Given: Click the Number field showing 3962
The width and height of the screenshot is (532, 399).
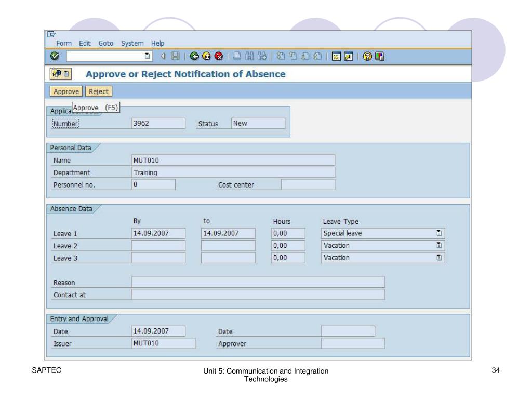Looking at the screenshot, I should click(158, 123).
